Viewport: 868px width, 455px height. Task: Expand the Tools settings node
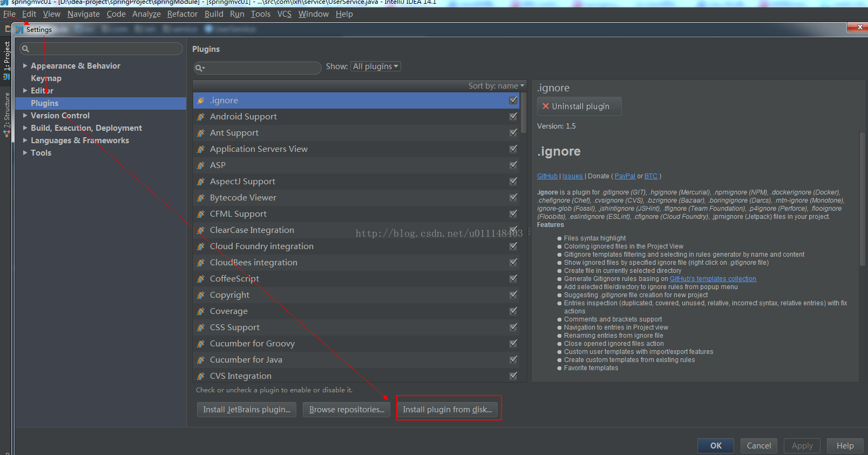pos(25,152)
